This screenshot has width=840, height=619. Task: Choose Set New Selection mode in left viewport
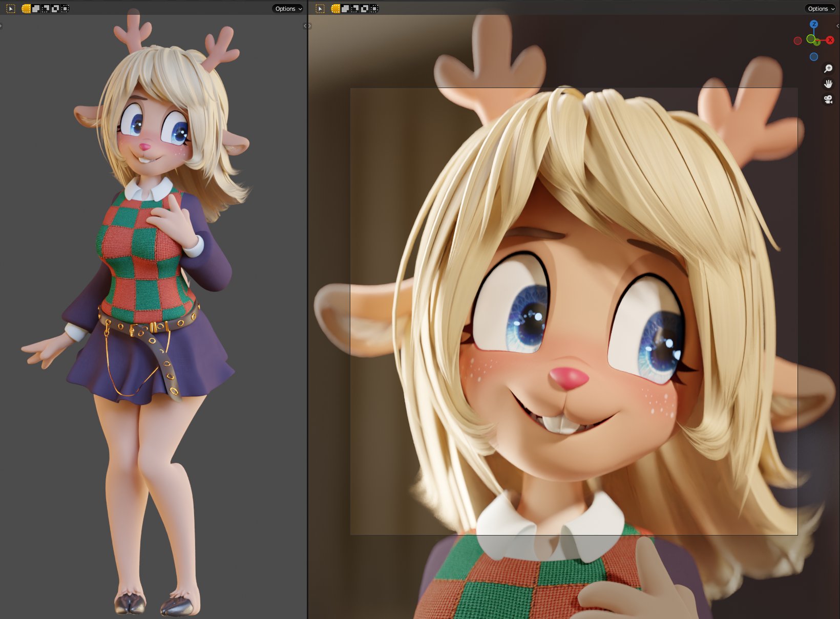pyautogui.click(x=26, y=8)
